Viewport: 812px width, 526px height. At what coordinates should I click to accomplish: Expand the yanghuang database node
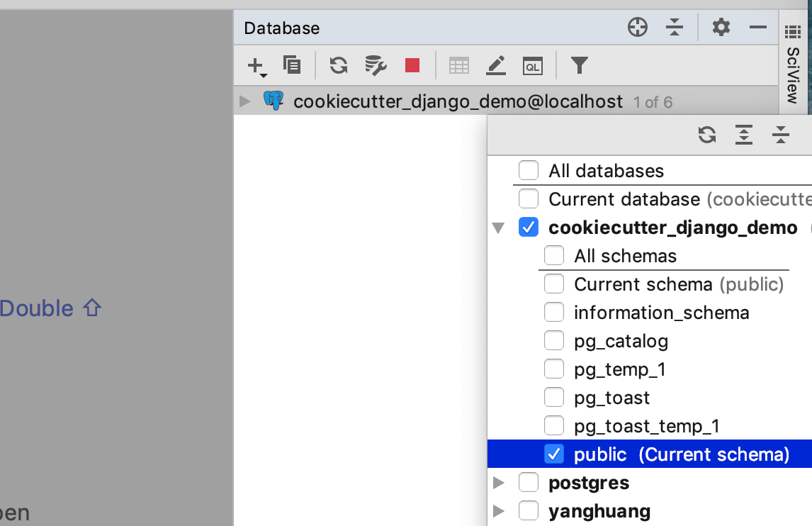coord(499,510)
